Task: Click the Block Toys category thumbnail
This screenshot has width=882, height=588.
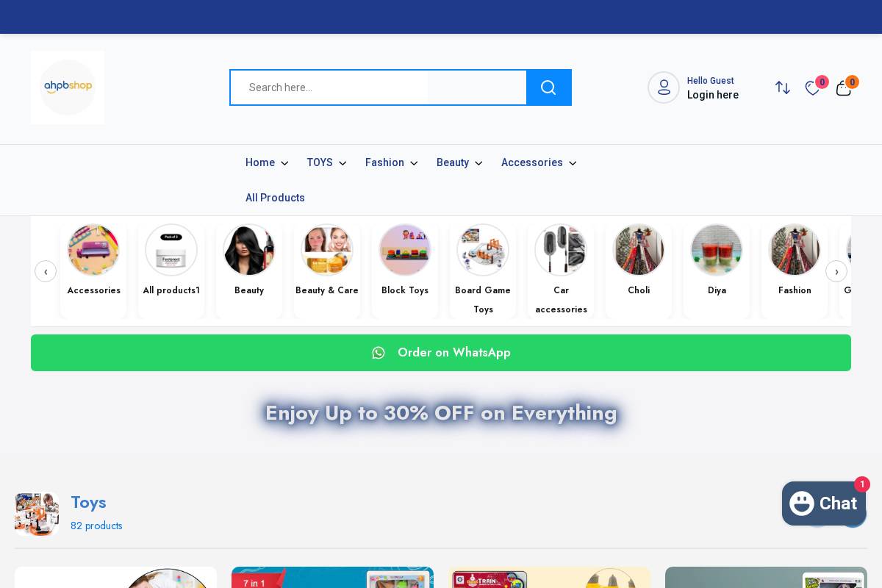Action: tap(405, 250)
